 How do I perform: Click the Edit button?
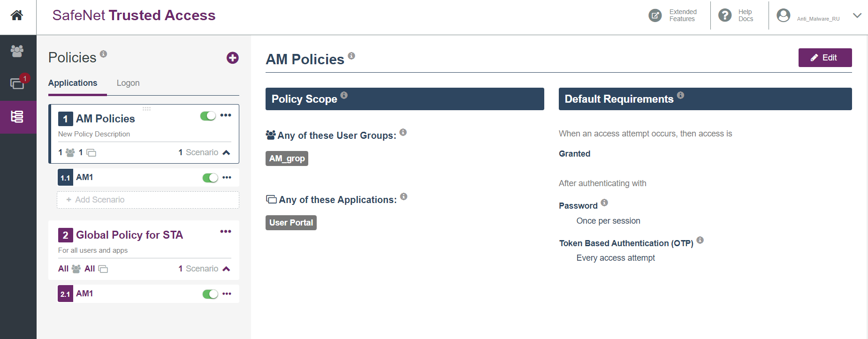click(x=825, y=58)
